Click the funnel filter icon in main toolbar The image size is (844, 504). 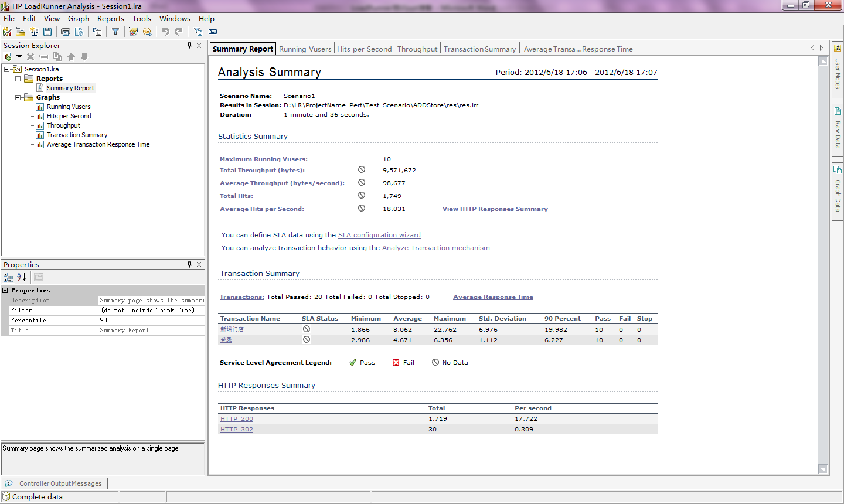click(x=115, y=32)
